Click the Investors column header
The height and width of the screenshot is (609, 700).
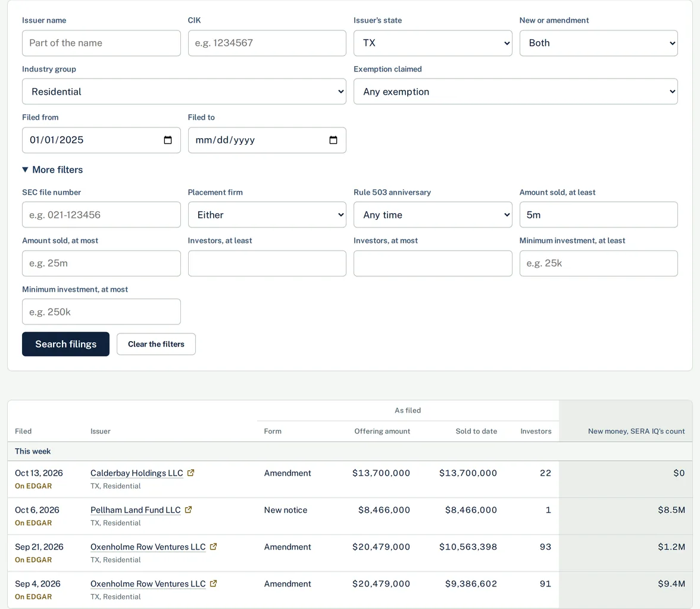(x=536, y=431)
